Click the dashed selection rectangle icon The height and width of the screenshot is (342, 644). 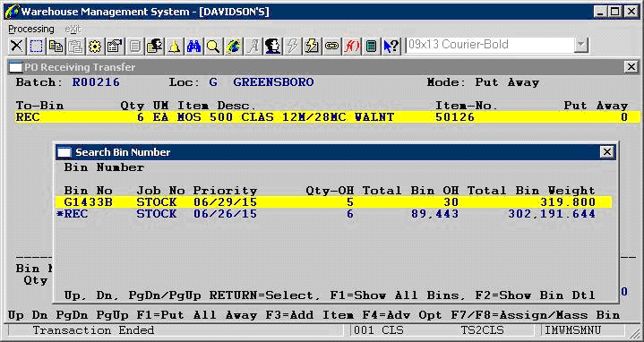click(37, 46)
